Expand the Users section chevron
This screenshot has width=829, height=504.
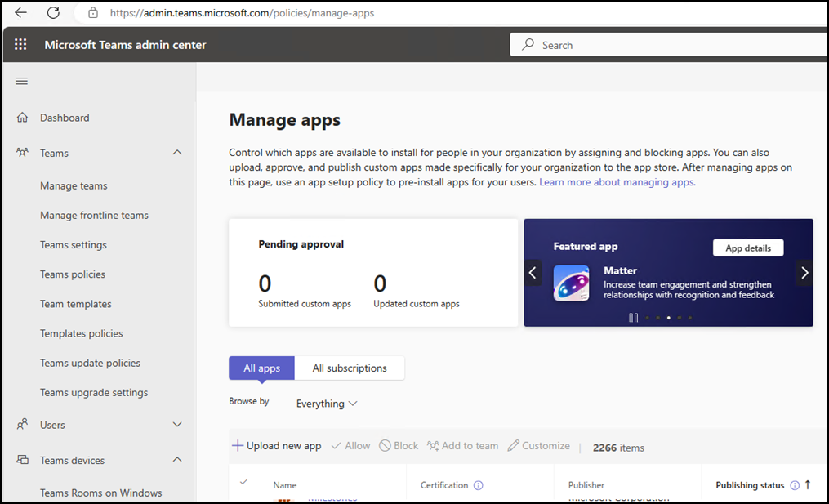click(x=177, y=425)
